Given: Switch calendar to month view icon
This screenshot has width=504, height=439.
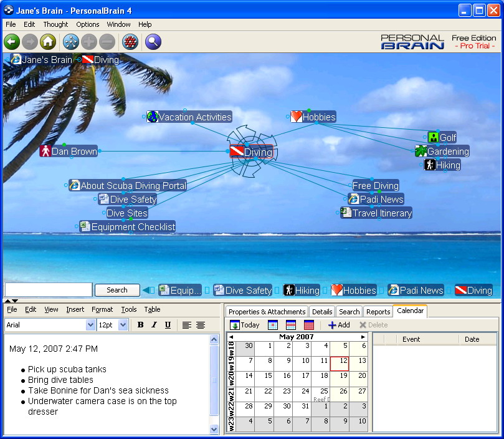Looking at the screenshot, I should pyautogui.click(x=309, y=325).
